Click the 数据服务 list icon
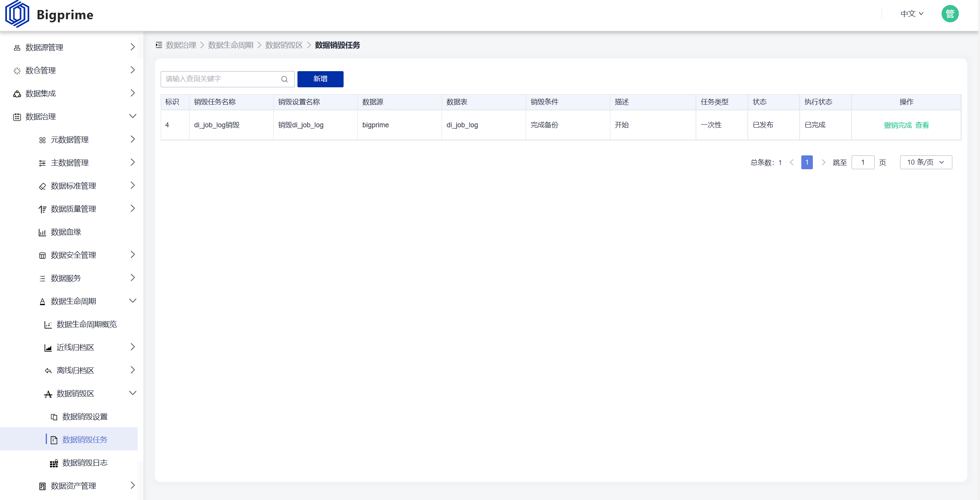 (42, 278)
